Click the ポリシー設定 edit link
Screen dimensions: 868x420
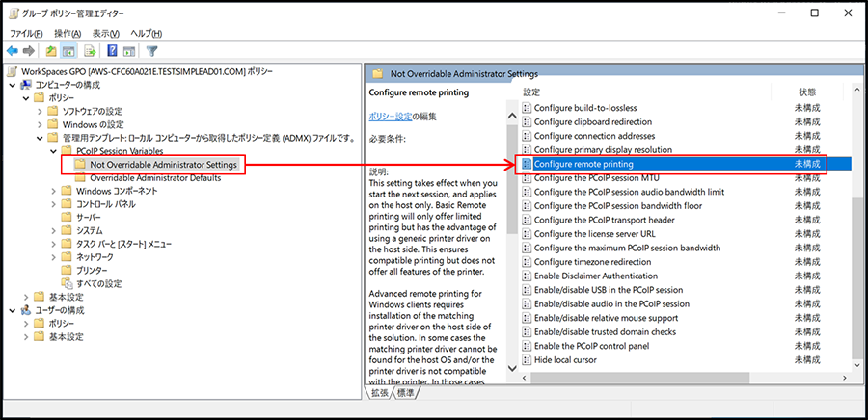(391, 117)
